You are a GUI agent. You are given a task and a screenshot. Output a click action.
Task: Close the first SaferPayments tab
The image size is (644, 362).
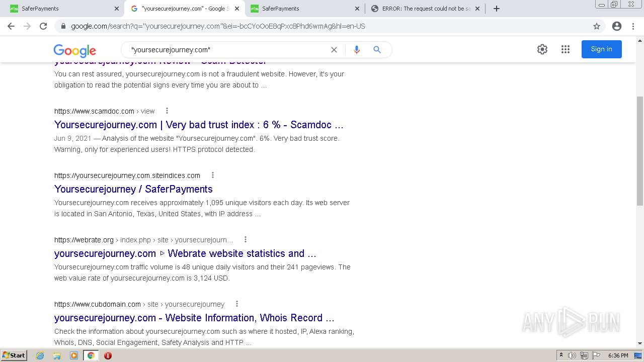click(x=117, y=9)
